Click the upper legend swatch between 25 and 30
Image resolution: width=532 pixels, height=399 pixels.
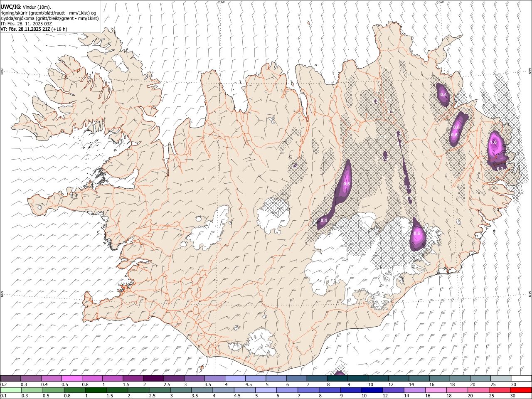(x=501, y=378)
